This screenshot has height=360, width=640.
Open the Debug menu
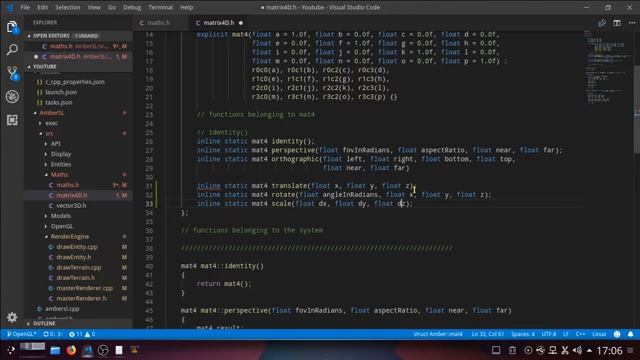click(132, 7)
